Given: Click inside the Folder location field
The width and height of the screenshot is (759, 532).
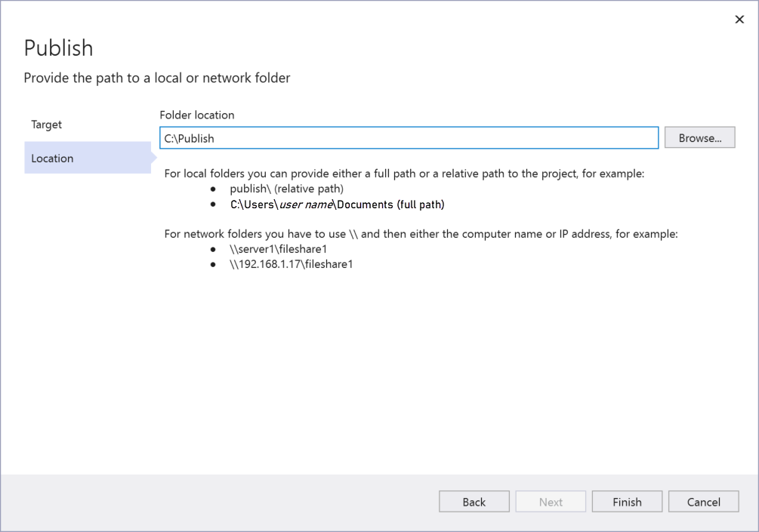Looking at the screenshot, I should point(408,138).
